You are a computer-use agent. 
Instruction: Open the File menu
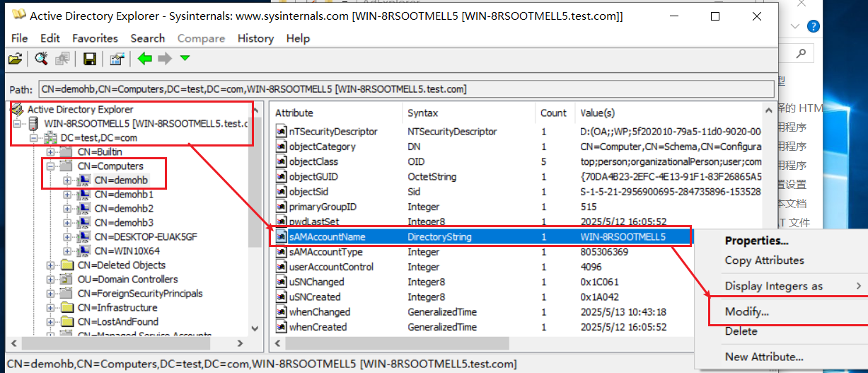pyautogui.click(x=20, y=38)
